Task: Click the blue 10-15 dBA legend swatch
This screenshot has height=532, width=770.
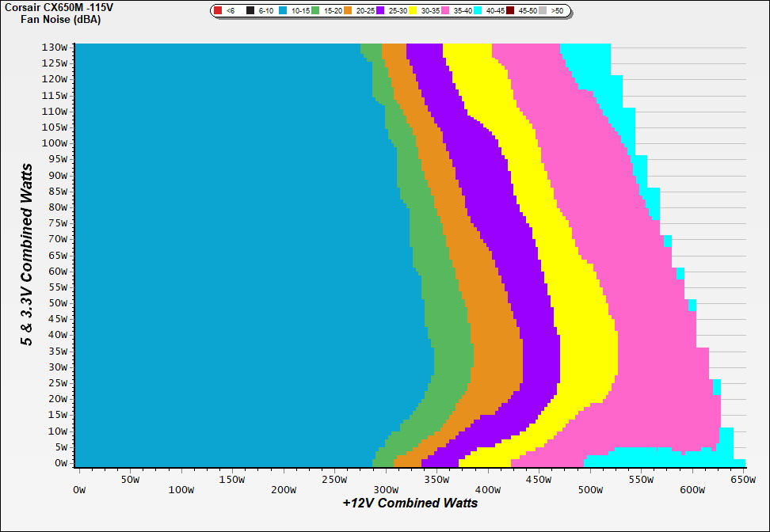Action: (x=283, y=11)
